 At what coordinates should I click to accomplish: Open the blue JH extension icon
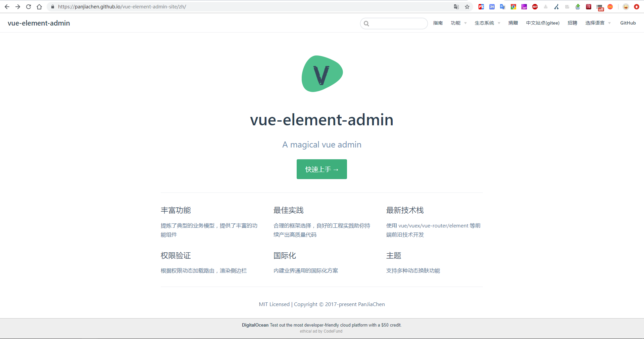[x=492, y=7]
